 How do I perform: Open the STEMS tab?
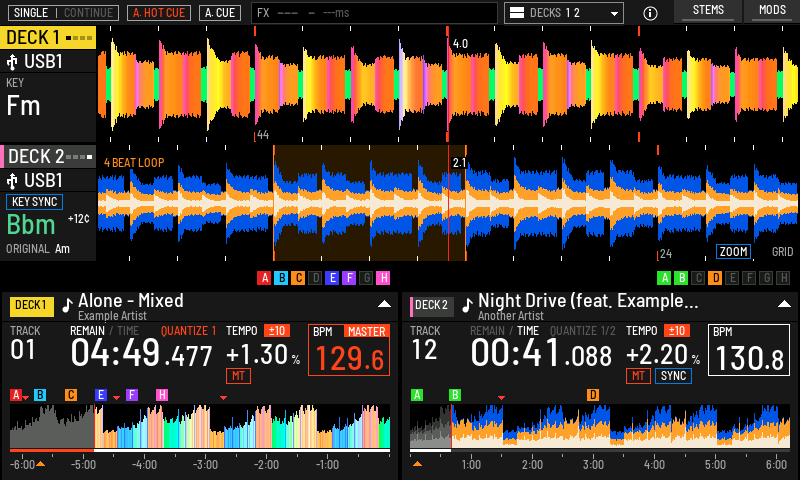click(708, 11)
